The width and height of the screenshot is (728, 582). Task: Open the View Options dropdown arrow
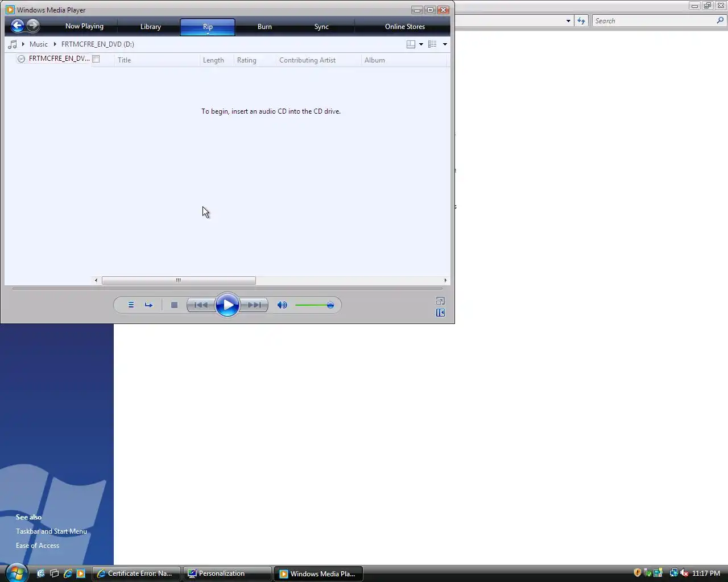(x=445, y=44)
